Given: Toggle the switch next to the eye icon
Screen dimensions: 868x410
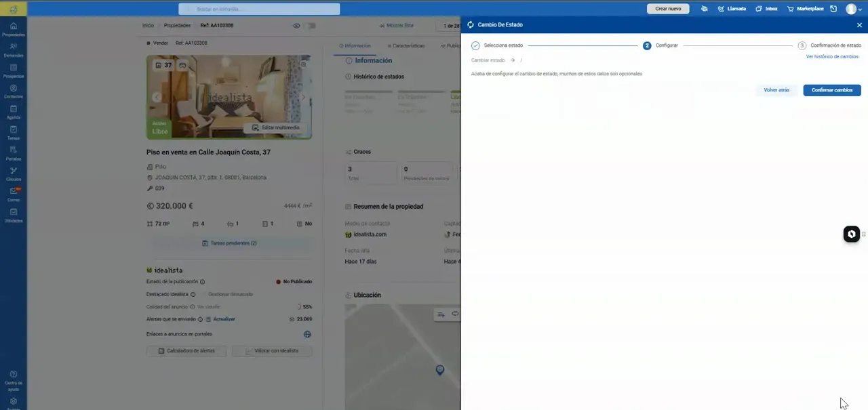Looking at the screenshot, I should click(310, 26).
